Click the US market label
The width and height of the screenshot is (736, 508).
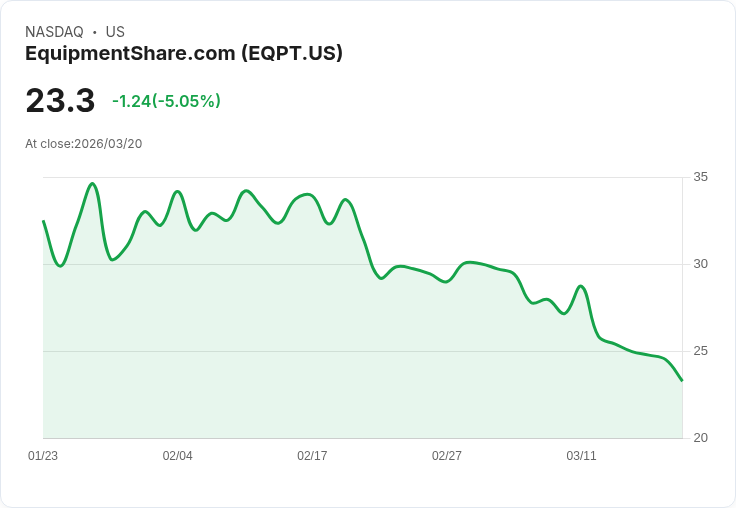pos(115,32)
